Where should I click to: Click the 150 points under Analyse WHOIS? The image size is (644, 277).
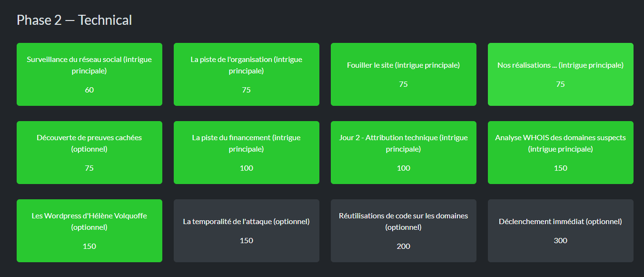tap(560, 168)
